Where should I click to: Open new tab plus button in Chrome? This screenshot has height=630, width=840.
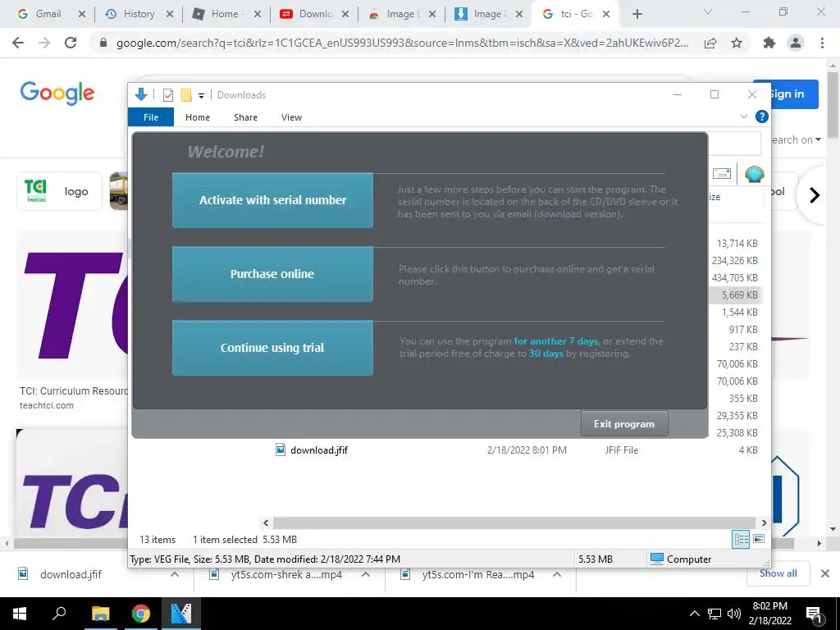(637, 15)
